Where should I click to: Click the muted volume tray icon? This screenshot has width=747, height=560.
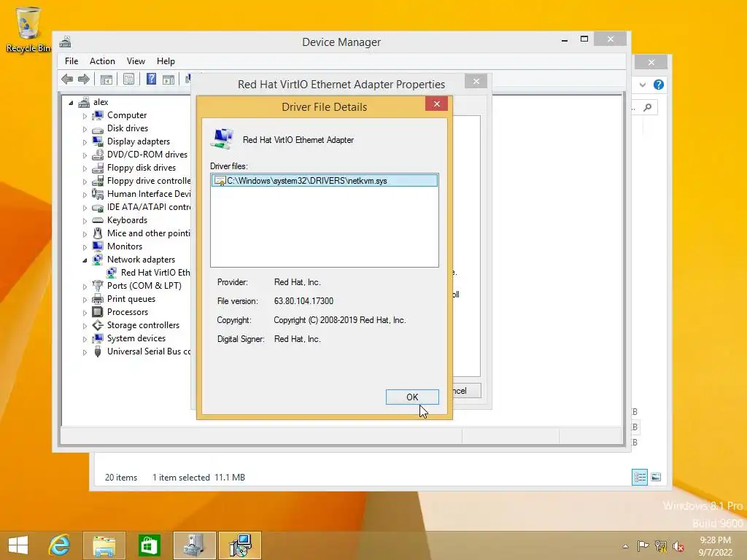pos(678,546)
